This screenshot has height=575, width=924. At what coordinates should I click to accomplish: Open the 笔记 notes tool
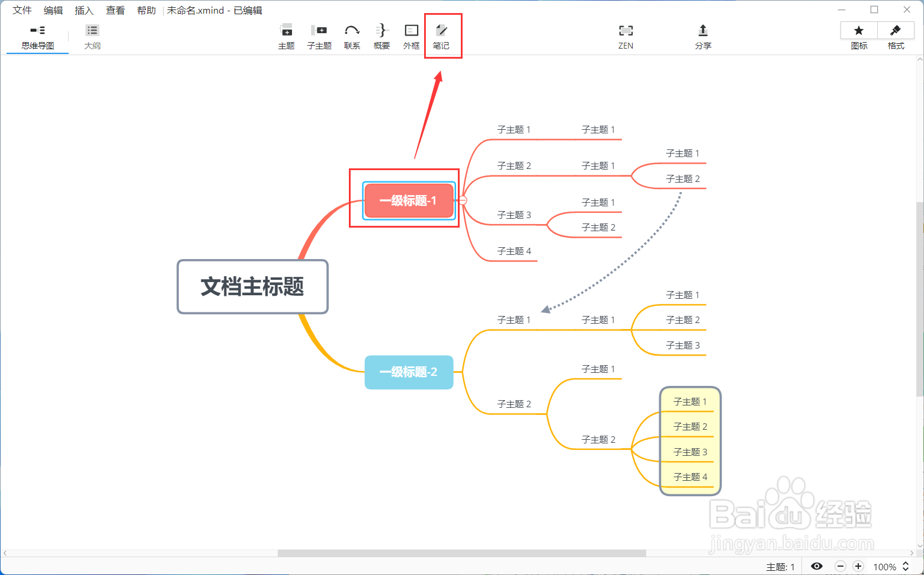point(441,37)
